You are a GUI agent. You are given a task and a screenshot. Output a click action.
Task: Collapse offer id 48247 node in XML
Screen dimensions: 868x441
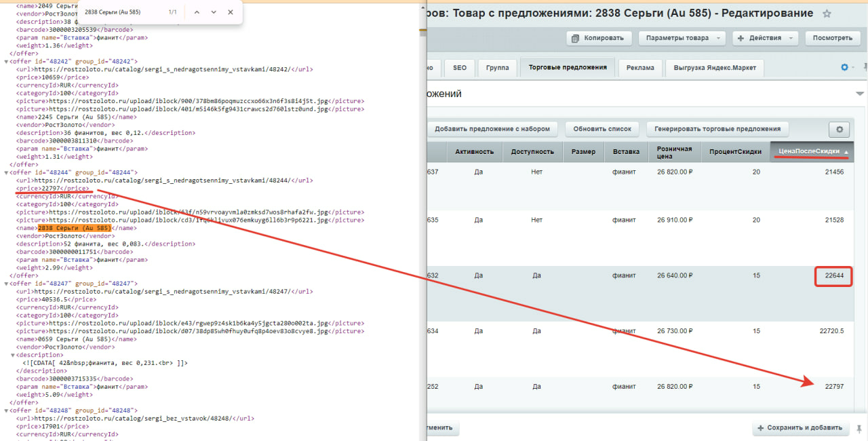pos(6,284)
